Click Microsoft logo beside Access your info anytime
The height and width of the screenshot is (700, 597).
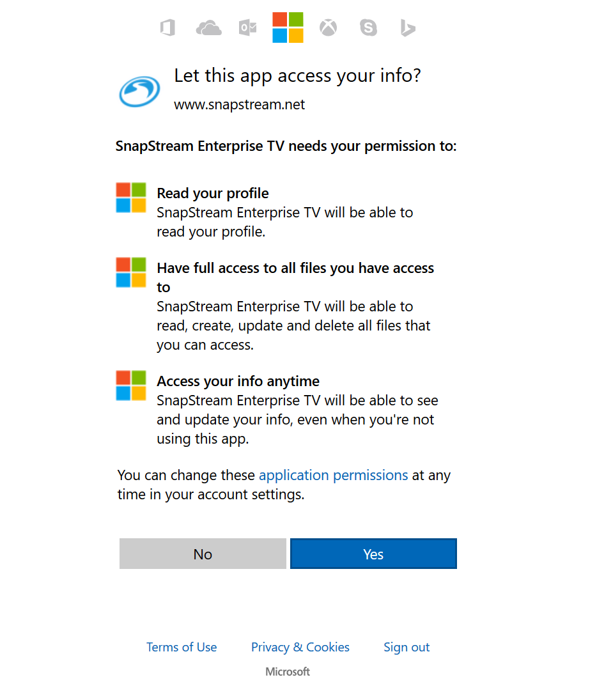(x=131, y=385)
